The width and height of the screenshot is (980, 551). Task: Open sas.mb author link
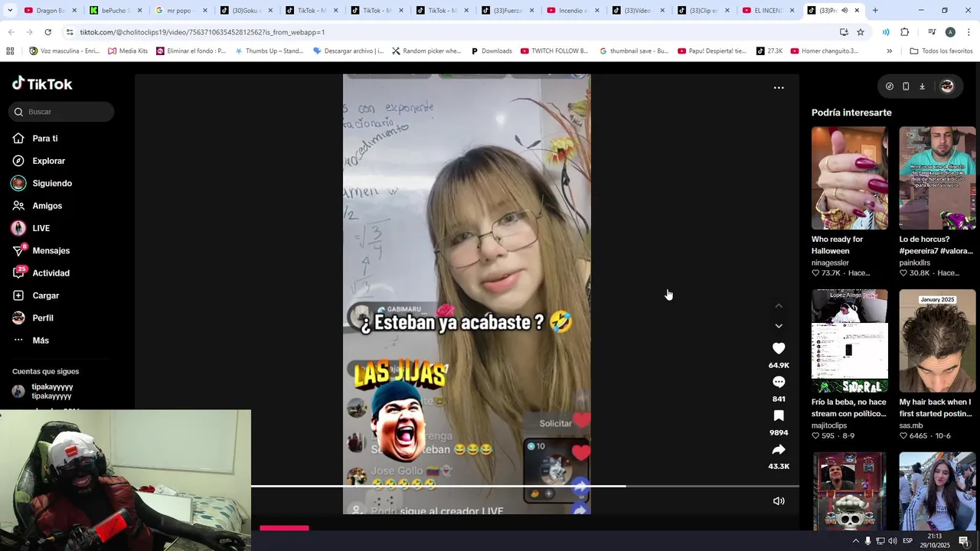tap(911, 425)
